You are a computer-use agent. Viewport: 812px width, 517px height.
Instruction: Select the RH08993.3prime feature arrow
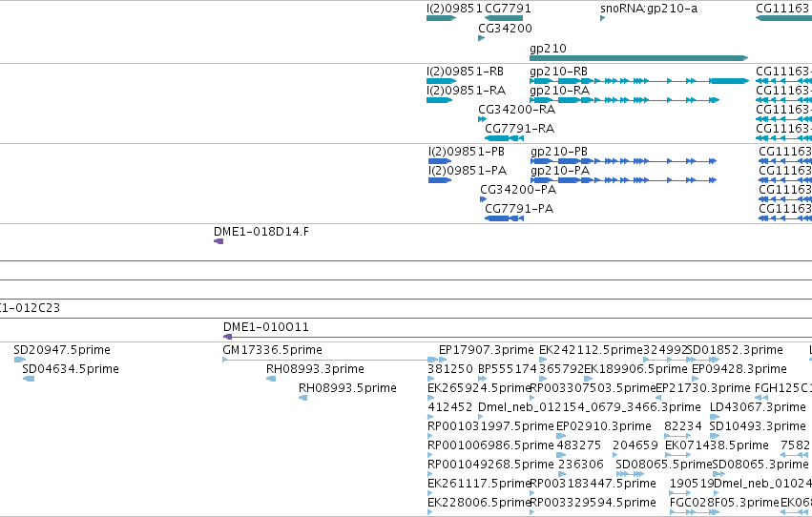click(x=271, y=379)
